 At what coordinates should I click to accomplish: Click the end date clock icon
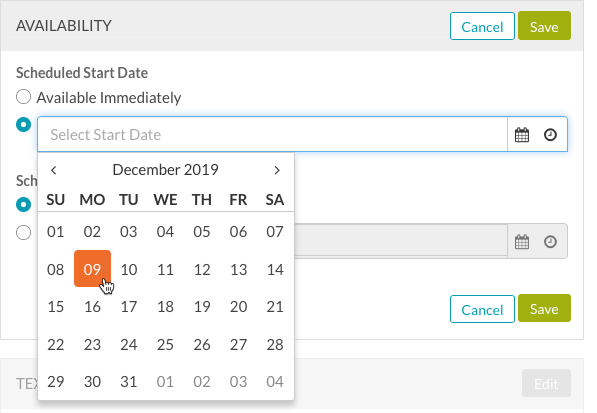(x=550, y=242)
